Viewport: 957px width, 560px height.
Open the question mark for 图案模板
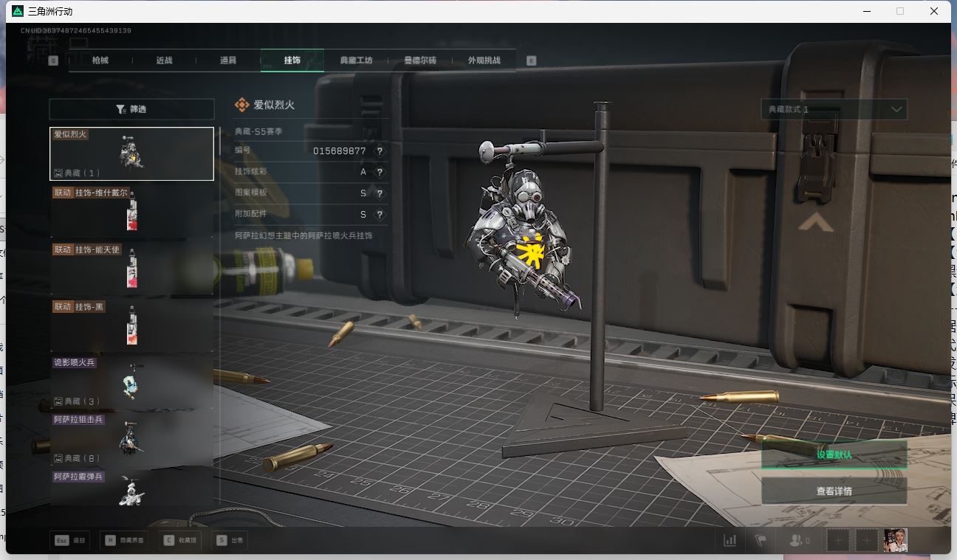(x=380, y=193)
